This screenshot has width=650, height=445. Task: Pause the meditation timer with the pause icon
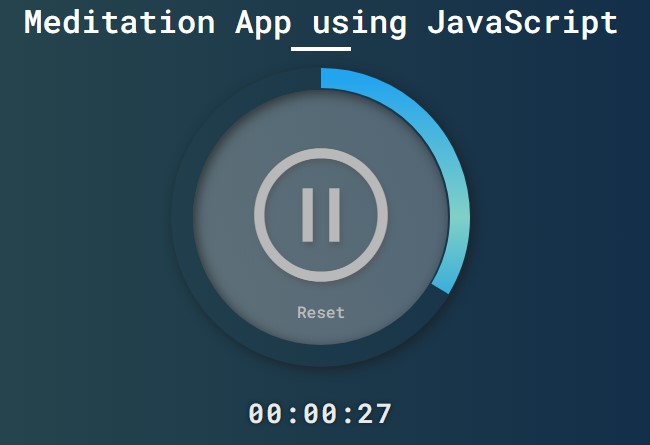321,215
